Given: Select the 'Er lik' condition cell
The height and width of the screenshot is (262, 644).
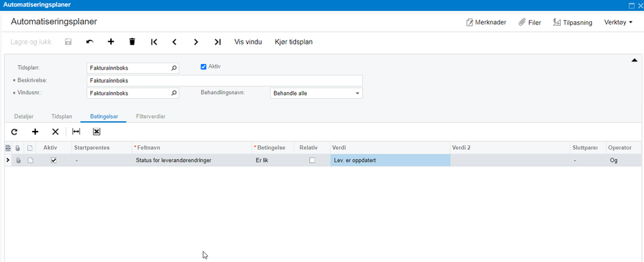Looking at the screenshot, I should coord(273,161).
